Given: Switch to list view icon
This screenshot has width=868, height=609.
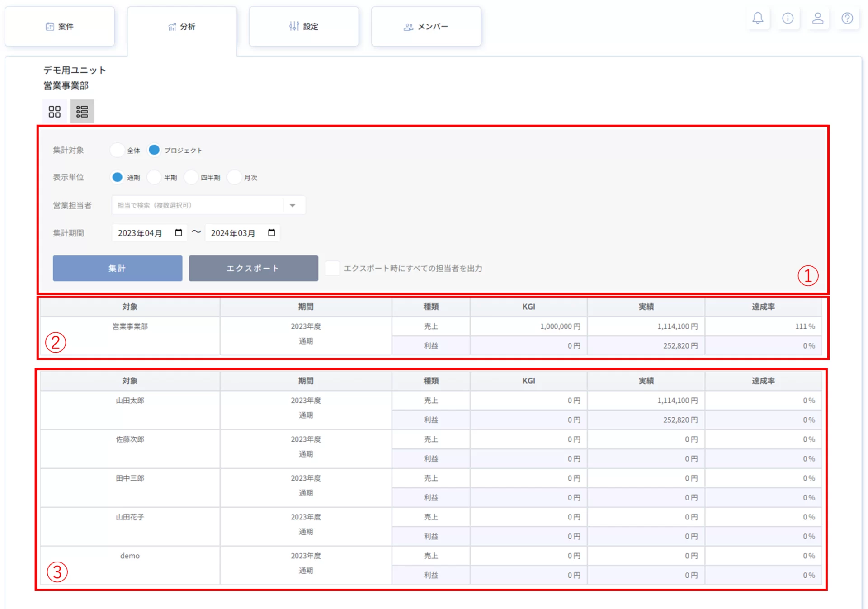Looking at the screenshot, I should tap(82, 111).
